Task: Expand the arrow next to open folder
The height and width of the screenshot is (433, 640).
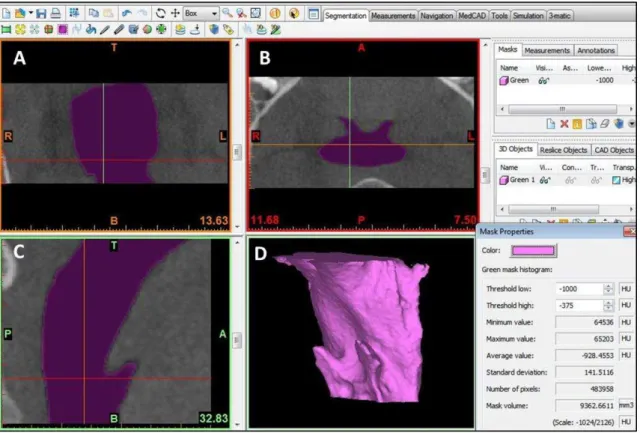Action: coord(31,13)
